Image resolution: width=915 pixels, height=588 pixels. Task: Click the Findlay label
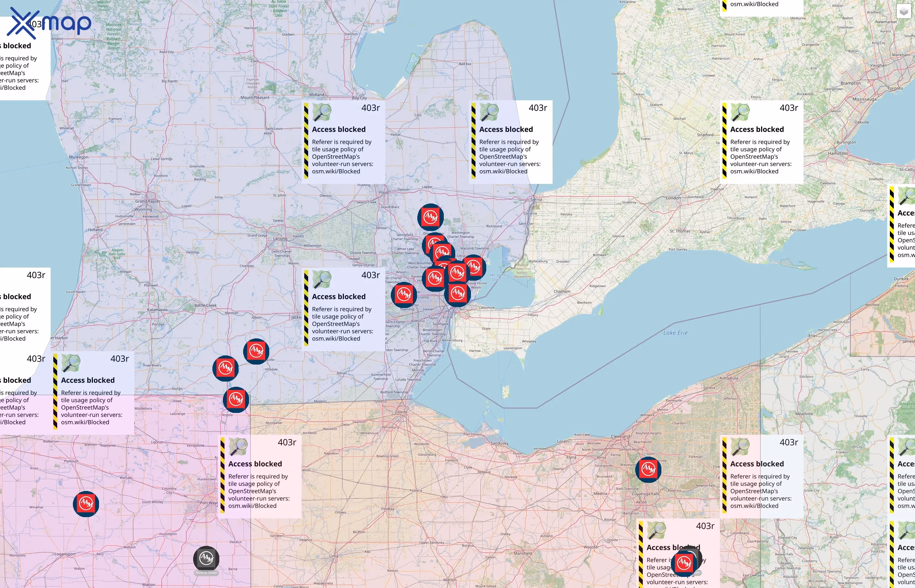coord(388,509)
